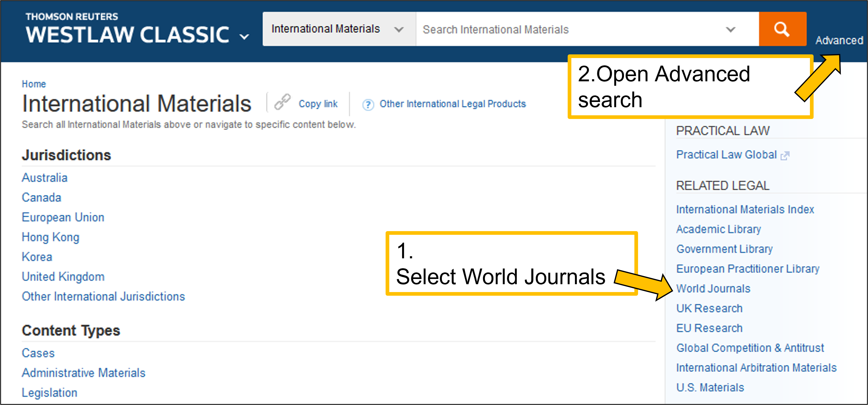The width and height of the screenshot is (868, 405).
Task: Go to the Home breadcrumb
Action: click(x=34, y=84)
